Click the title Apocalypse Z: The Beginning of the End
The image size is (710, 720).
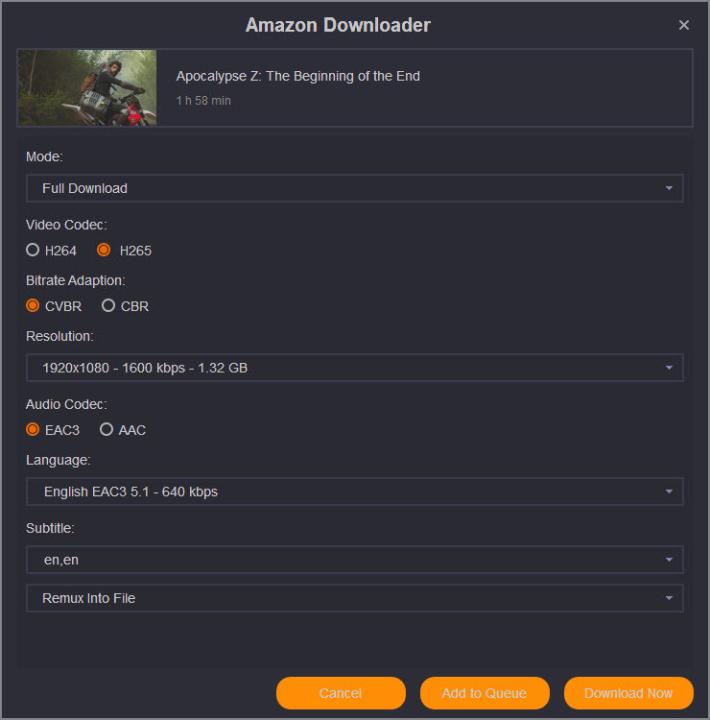pos(298,76)
